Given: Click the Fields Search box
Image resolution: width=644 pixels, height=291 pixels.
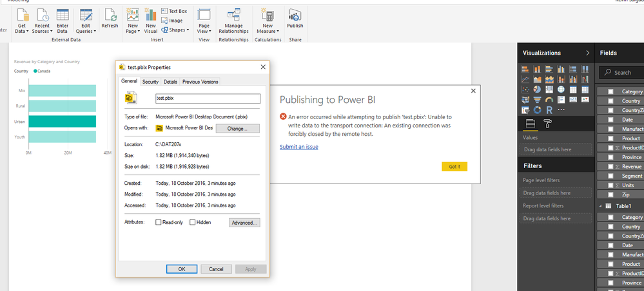Looking at the screenshot, I should click(x=621, y=72).
